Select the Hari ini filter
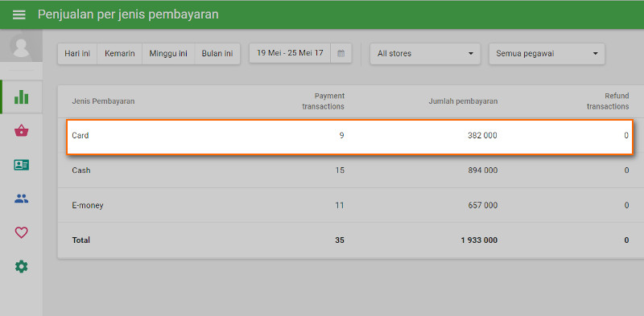 (x=77, y=54)
